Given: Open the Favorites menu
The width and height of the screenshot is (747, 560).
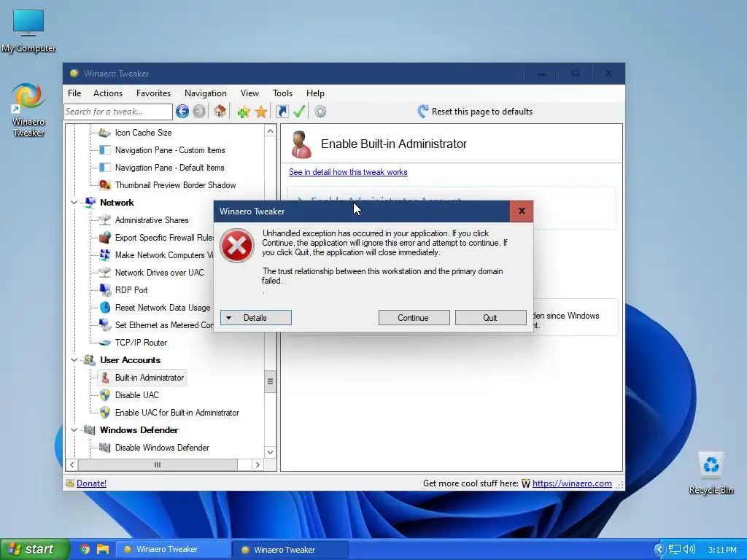Looking at the screenshot, I should (x=153, y=93).
